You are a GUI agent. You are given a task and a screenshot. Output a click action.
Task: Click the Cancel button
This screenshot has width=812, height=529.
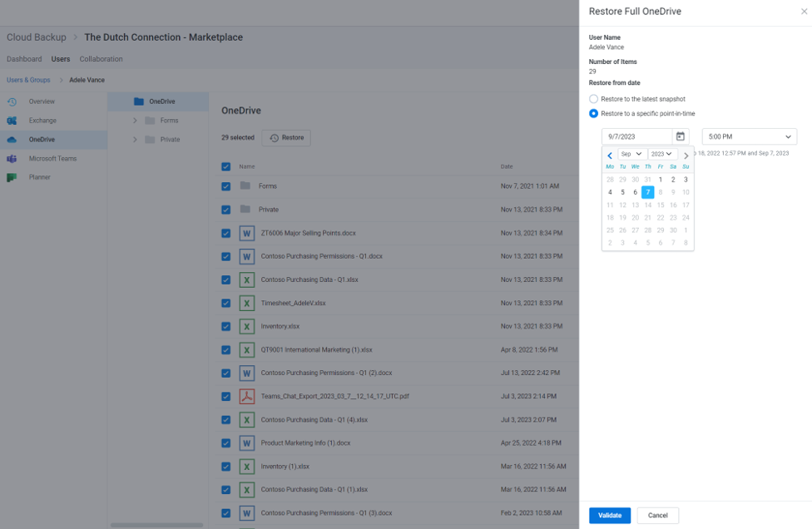click(x=657, y=515)
